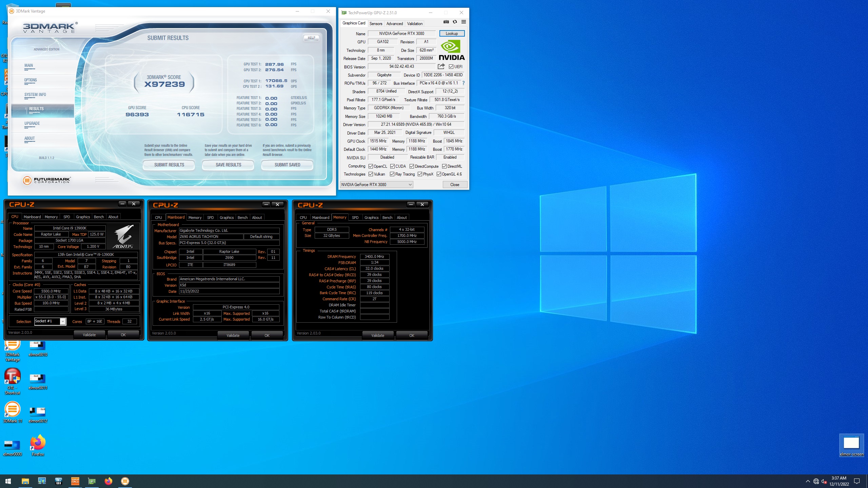Toggle the OpenCL checkbox
This screenshot has width=868, height=488.
pos(371,166)
